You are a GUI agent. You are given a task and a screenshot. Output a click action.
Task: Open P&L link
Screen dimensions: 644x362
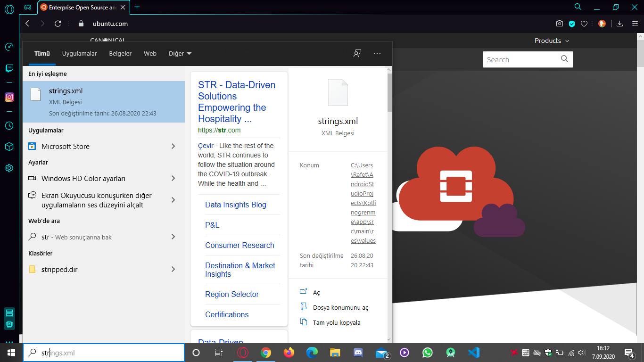pyautogui.click(x=212, y=225)
